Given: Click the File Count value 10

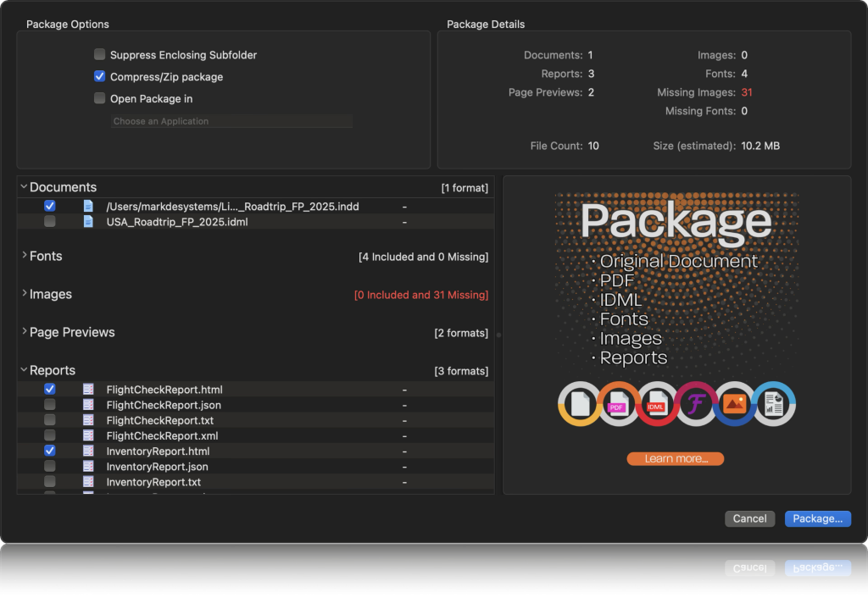Looking at the screenshot, I should point(593,146).
